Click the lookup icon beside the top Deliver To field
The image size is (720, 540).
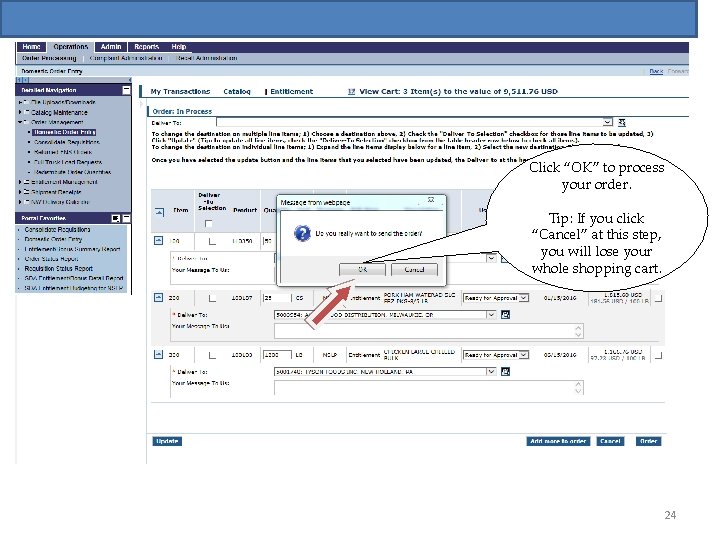622,122
